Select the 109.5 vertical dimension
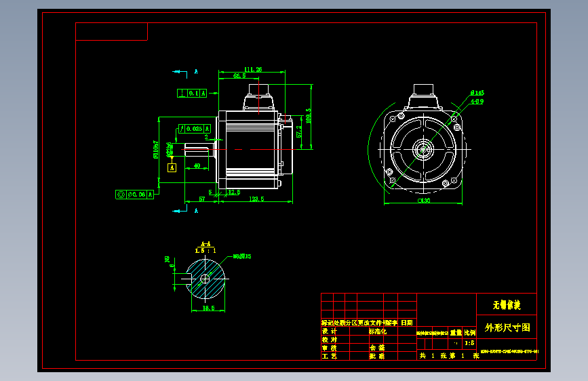Viewport: 588px width, 381px height. point(309,116)
